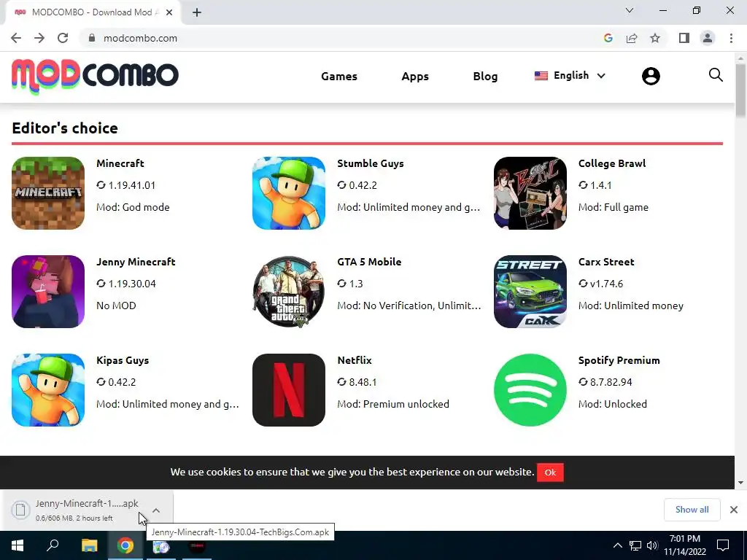
Task: Close the MODCOMBO tab
Action: point(169,12)
